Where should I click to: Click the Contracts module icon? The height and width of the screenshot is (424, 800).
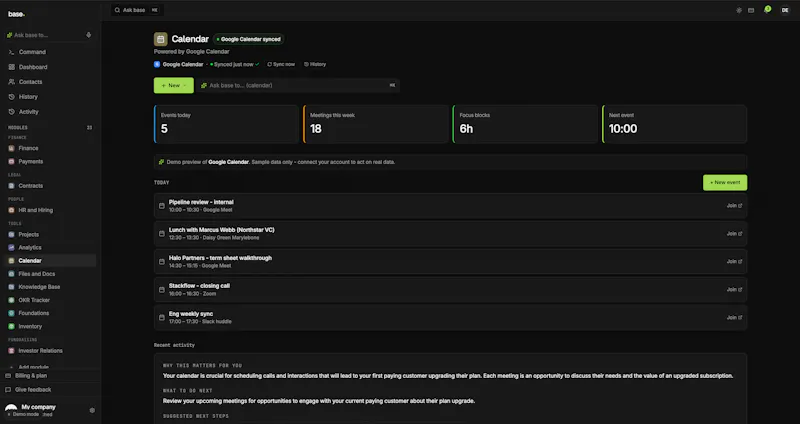click(11, 186)
